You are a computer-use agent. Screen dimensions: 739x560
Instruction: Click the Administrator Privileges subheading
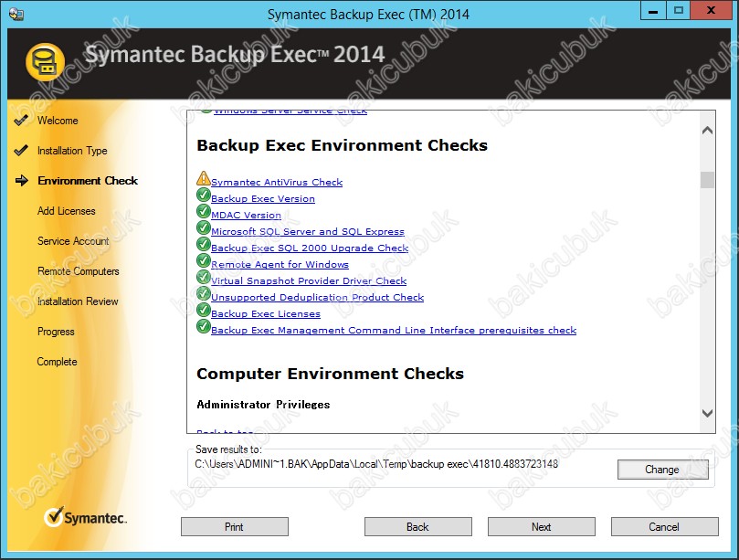point(263,405)
